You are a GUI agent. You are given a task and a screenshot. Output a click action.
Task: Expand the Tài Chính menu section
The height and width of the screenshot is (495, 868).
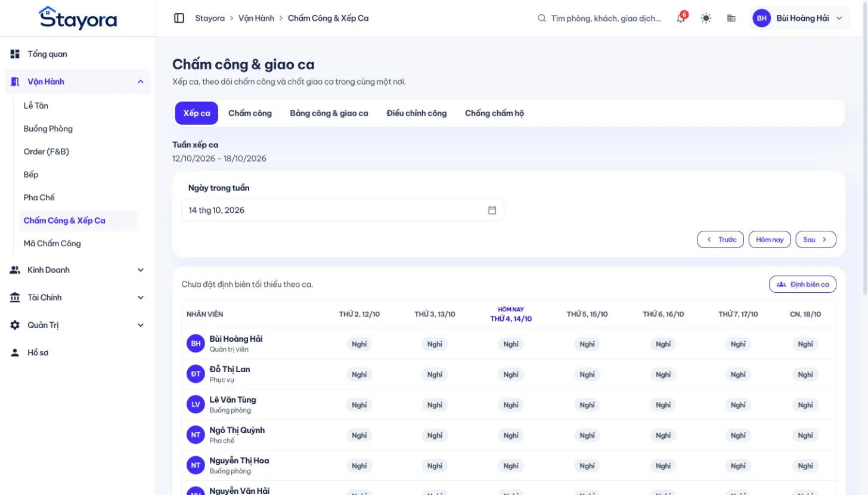(141, 298)
